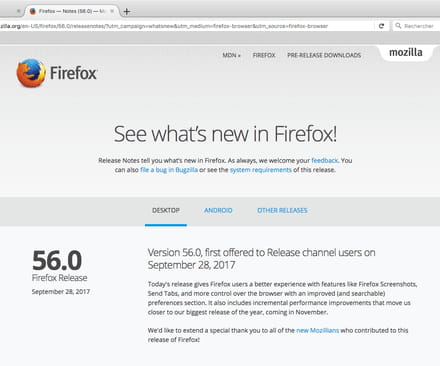Open file a bug in Bugzilla link
The width and height of the screenshot is (440, 366).
click(x=169, y=170)
